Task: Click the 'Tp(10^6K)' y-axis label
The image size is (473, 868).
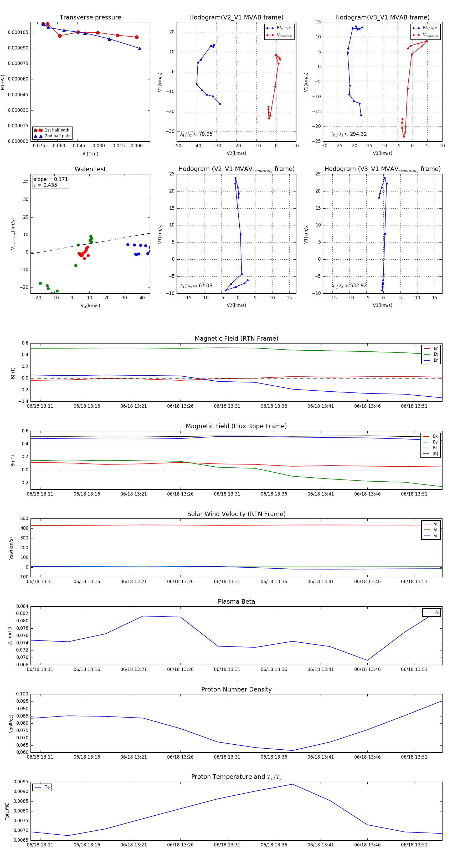Action: [x=7, y=811]
